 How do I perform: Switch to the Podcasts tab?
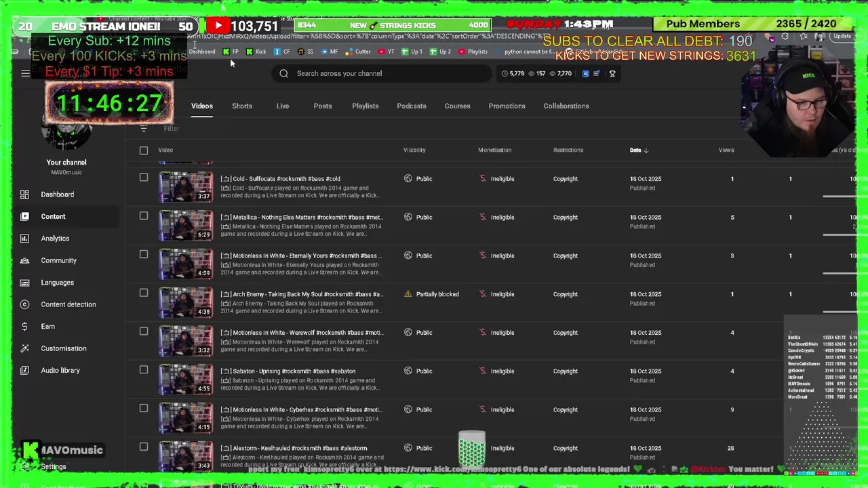412,106
